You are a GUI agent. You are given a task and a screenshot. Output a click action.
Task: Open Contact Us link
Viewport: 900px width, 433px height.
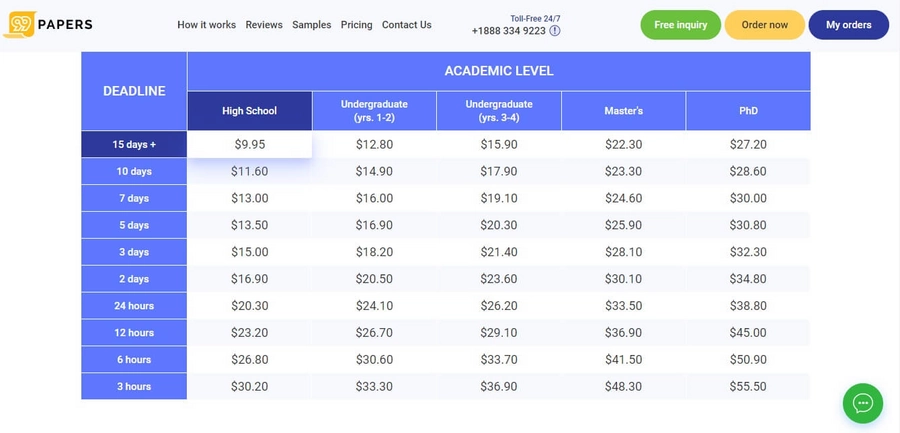[406, 25]
